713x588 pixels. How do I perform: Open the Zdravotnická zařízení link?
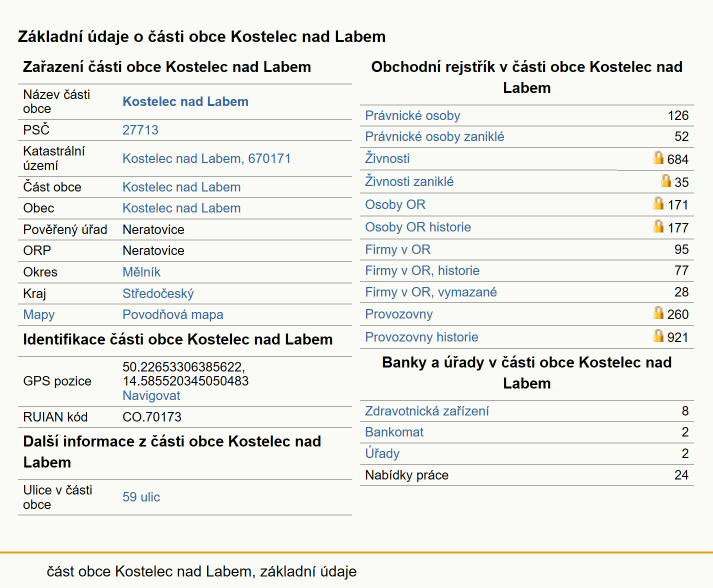click(x=427, y=411)
